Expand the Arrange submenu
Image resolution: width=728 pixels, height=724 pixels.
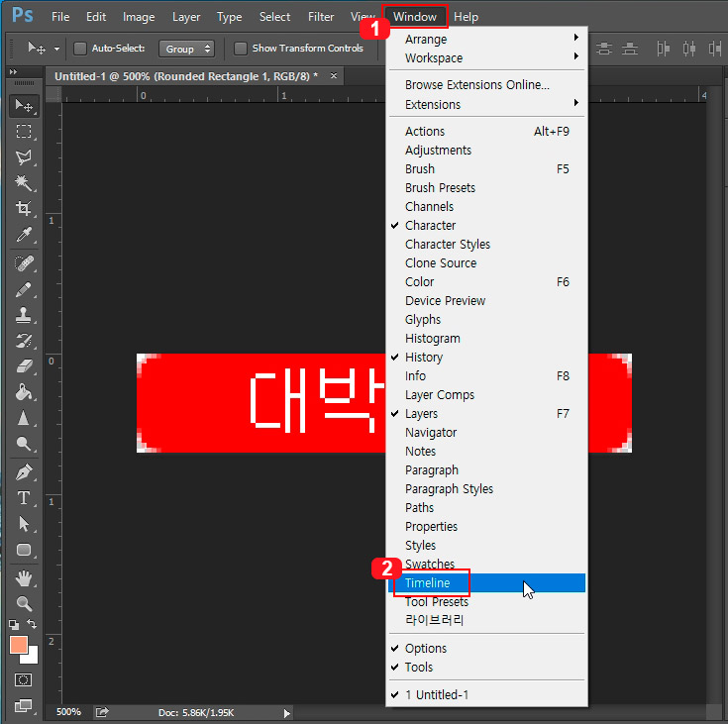[x=486, y=39]
